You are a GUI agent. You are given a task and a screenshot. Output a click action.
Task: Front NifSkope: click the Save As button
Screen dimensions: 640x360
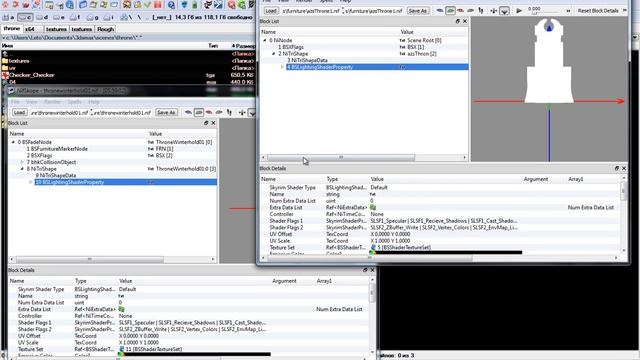pos(417,11)
